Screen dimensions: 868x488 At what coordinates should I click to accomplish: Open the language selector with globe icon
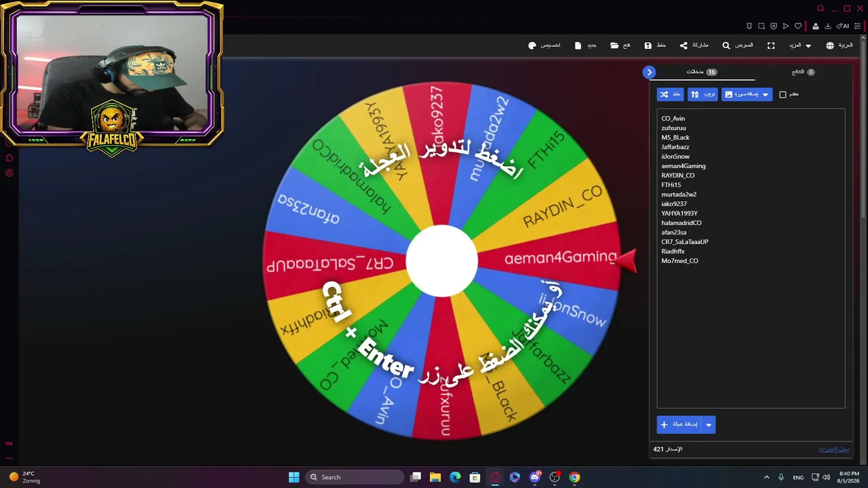pyautogui.click(x=839, y=45)
